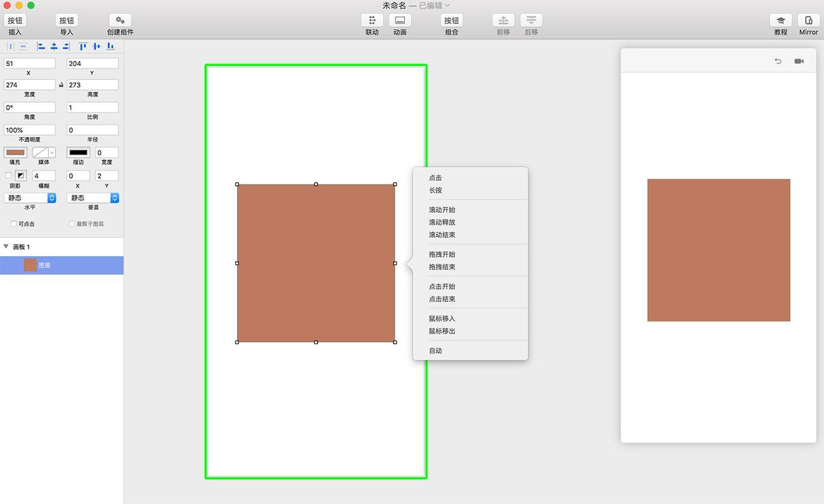Viewport: 824px width, 504px height.
Task: Click the 创建组件 gears icon
Action: [x=120, y=21]
